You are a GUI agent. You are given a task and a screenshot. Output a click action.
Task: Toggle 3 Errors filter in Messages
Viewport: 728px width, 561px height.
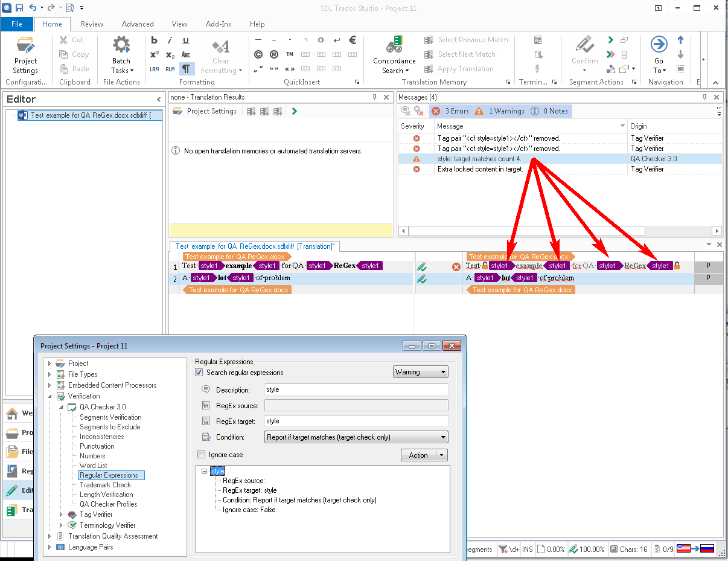450,111
